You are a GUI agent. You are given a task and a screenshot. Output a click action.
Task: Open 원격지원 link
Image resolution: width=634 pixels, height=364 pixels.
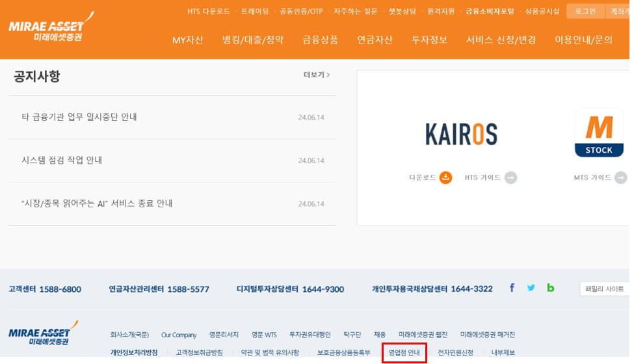[441, 11]
